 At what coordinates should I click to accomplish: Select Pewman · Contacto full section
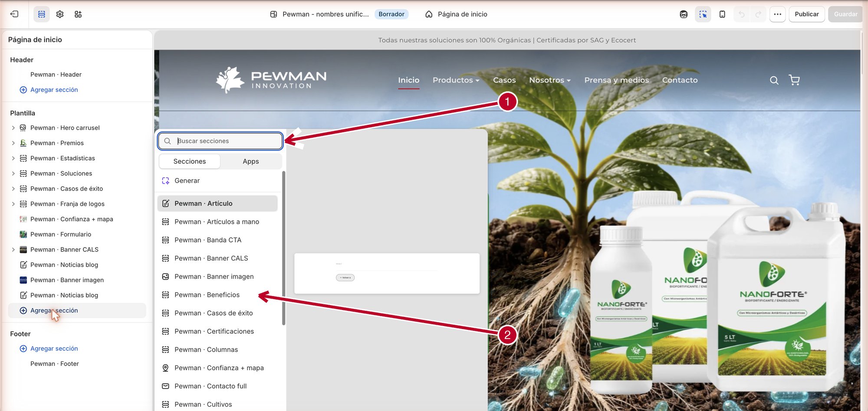pyautogui.click(x=217, y=386)
